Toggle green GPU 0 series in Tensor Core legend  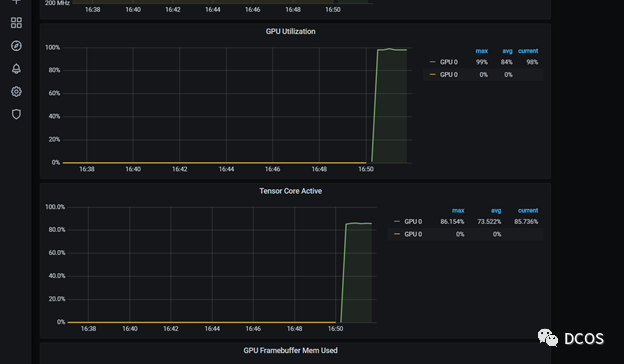point(413,222)
